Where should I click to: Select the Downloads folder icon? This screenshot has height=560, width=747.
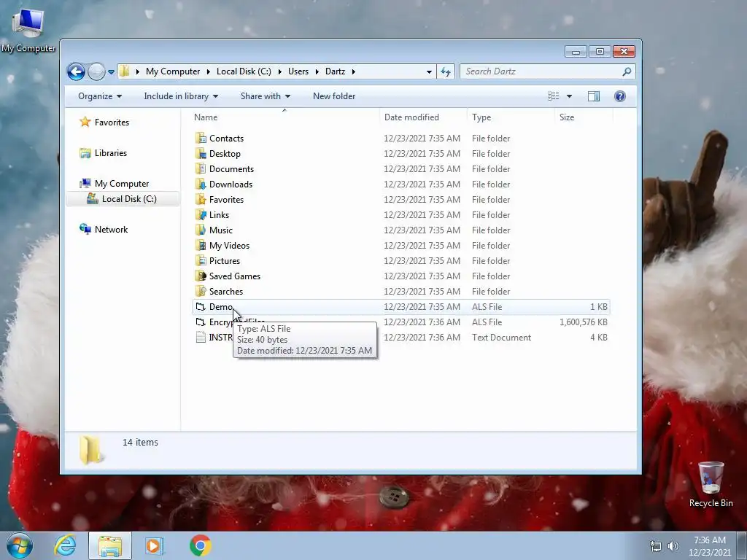(x=201, y=184)
